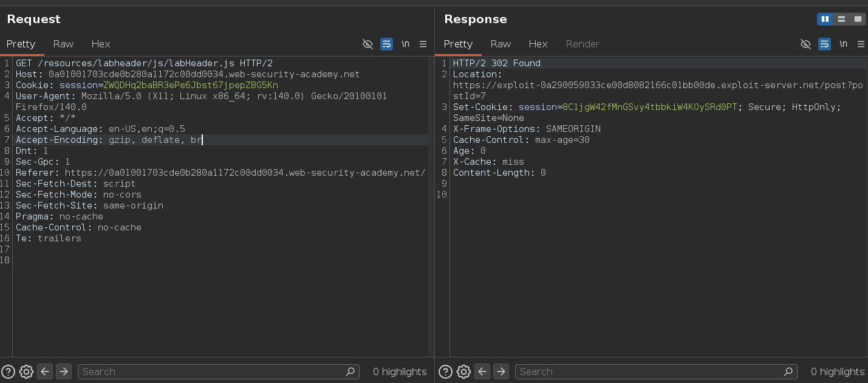Click the Sec-Fetch-Site: same-origin line

(x=89, y=205)
